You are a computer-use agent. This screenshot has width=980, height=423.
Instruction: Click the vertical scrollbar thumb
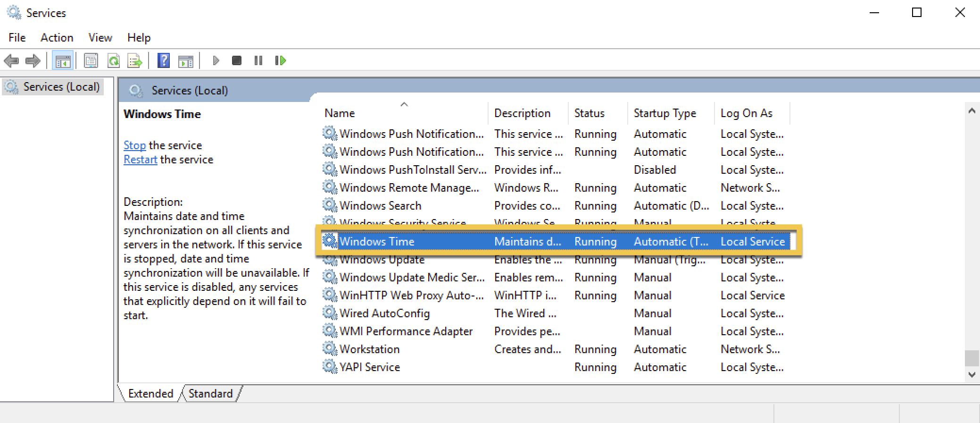click(972, 358)
